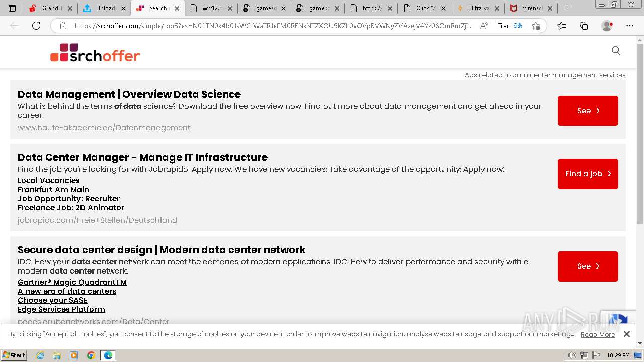Click the page vertical scrollbar thumb
The height and width of the screenshot is (362, 644).
[640, 134]
